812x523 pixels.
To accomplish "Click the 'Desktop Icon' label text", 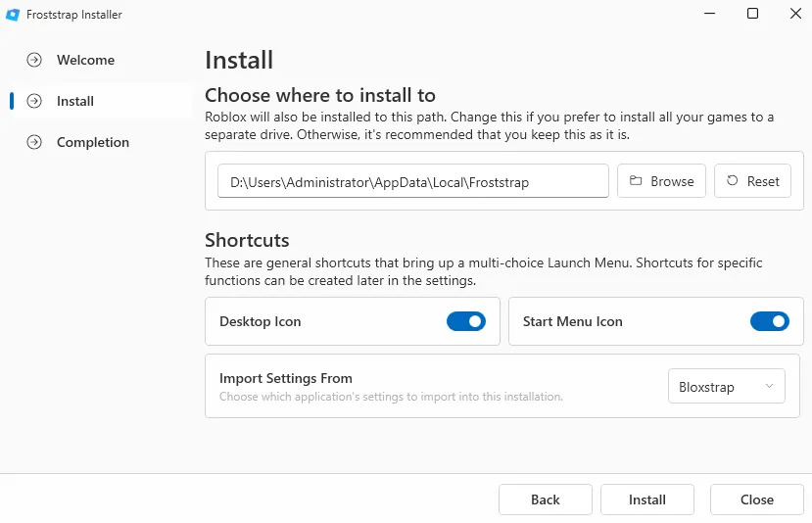I will 260,321.
